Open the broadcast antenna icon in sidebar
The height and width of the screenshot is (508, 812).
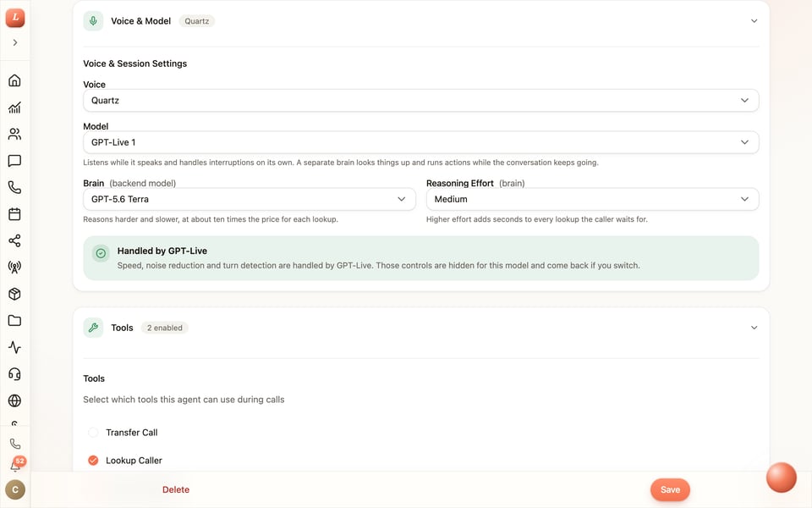[x=14, y=268]
